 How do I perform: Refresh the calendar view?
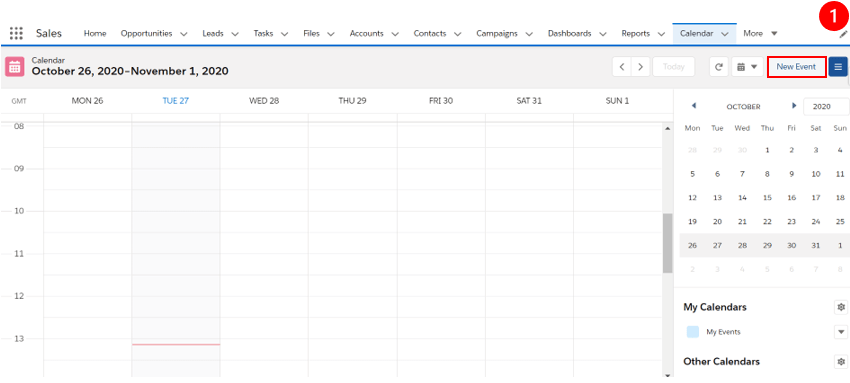[719, 67]
